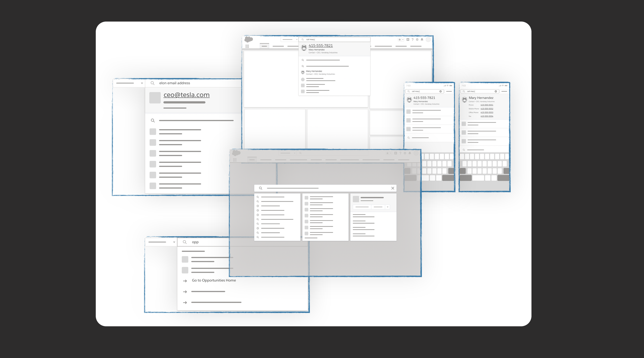The image size is (644, 358).
Task: Open notifications bell icon in top window
Action: click(x=422, y=40)
